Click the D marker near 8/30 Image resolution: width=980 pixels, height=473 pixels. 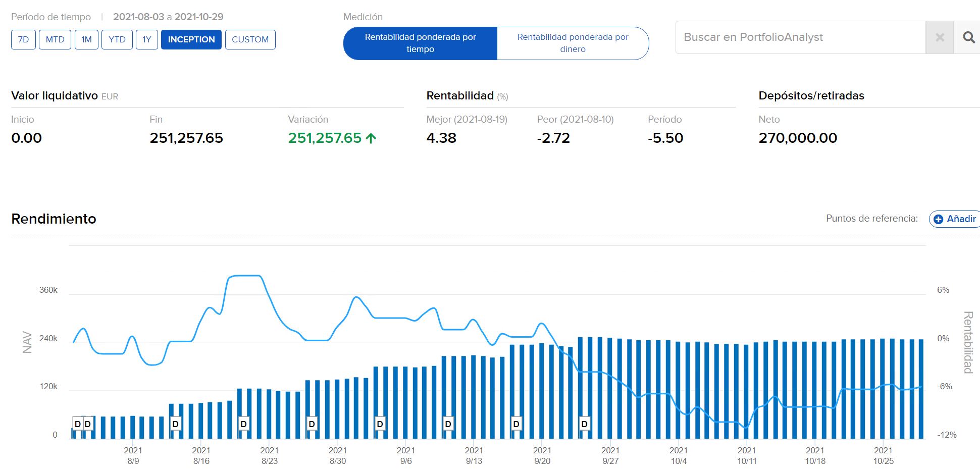312,424
